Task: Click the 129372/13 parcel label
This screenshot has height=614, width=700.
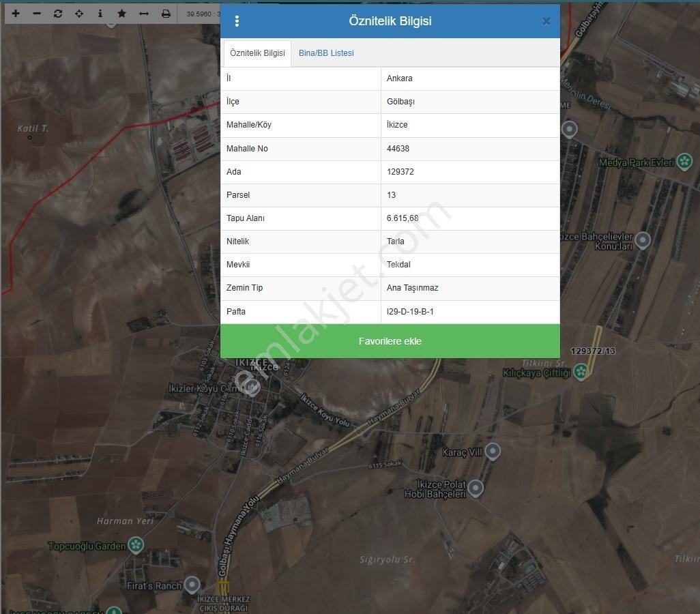Action: point(593,351)
